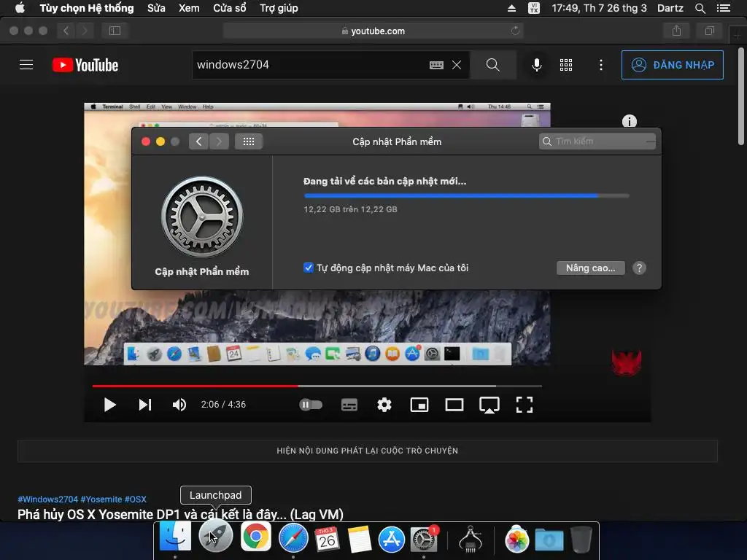Toggle Tự động cập nhật máy Mac checkbox
This screenshot has width=747, height=560.
click(x=309, y=268)
